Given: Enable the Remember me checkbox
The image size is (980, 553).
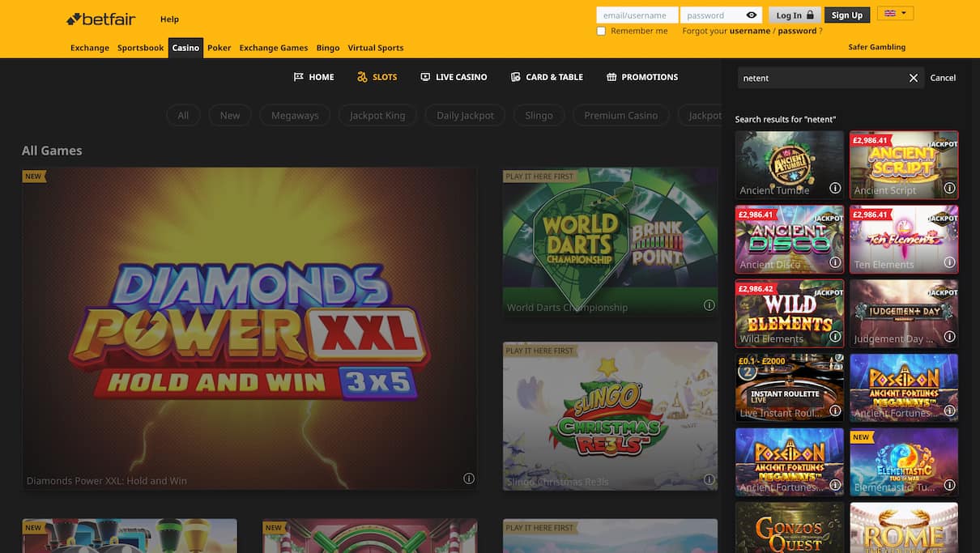Looking at the screenshot, I should click(x=600, y=30).
